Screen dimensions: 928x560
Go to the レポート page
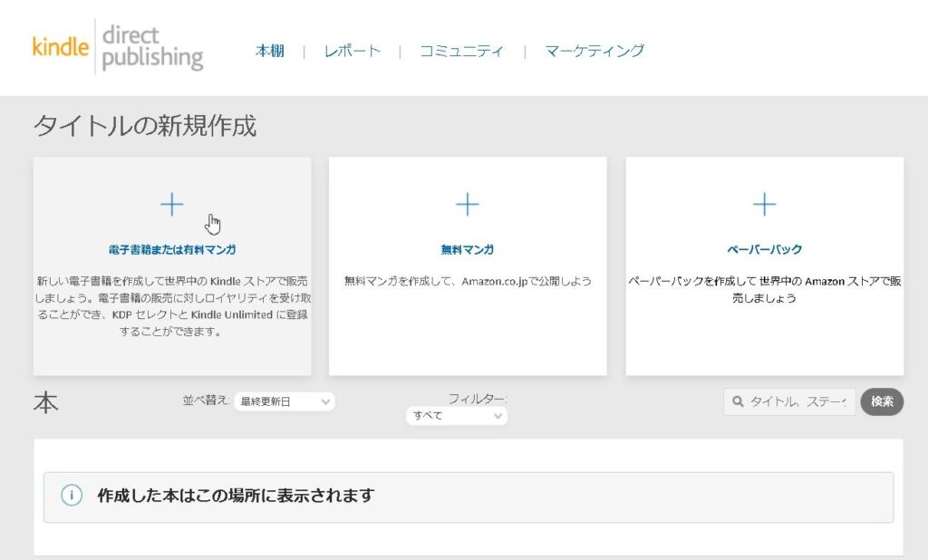tap(353, 51)
